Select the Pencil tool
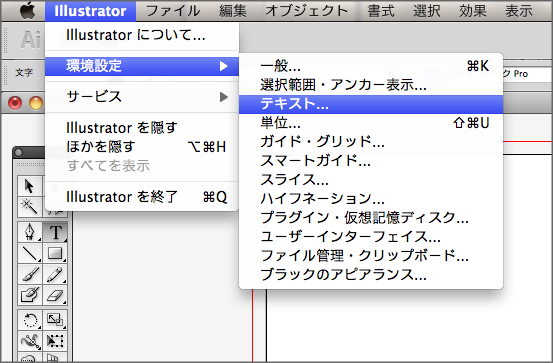This screenshot has height=363, width=553. tap(55, 274)
